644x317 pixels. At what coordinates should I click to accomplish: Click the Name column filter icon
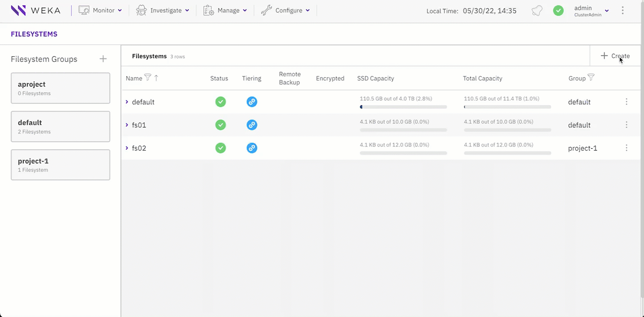click(x=148, y=77)
